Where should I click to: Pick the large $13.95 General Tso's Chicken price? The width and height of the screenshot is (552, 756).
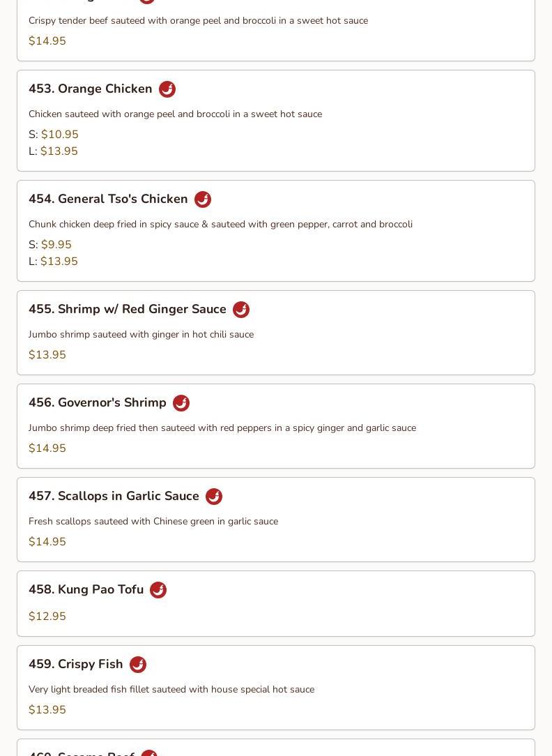pos(59,262)
